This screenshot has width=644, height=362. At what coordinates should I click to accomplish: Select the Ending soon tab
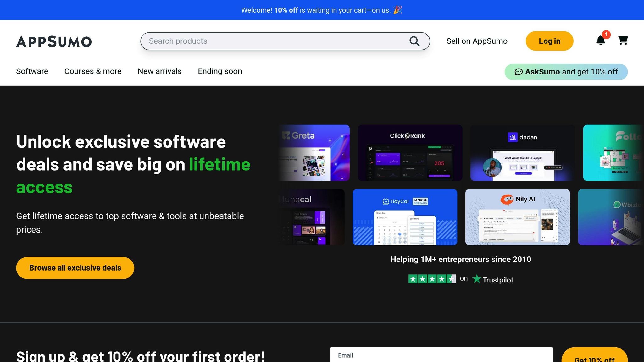[220, 71]
